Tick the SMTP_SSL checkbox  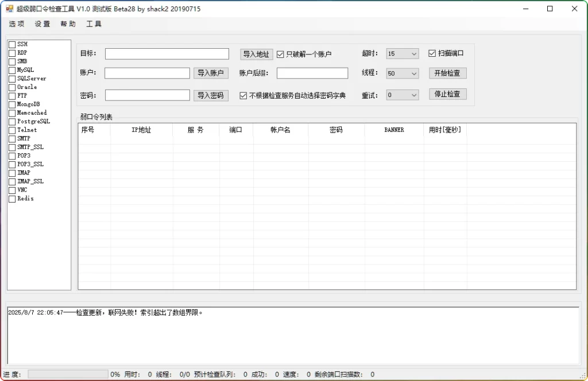click(12, 147)
